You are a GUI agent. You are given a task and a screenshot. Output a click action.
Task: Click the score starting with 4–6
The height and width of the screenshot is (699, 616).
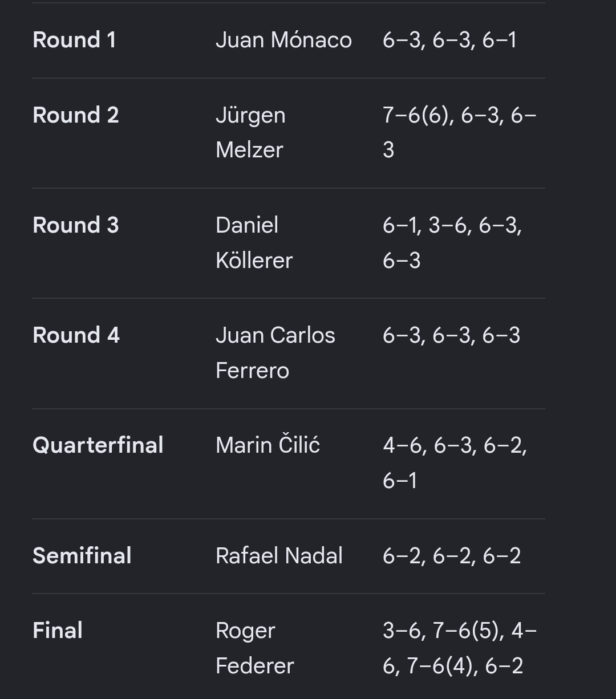tap(455, 462)
